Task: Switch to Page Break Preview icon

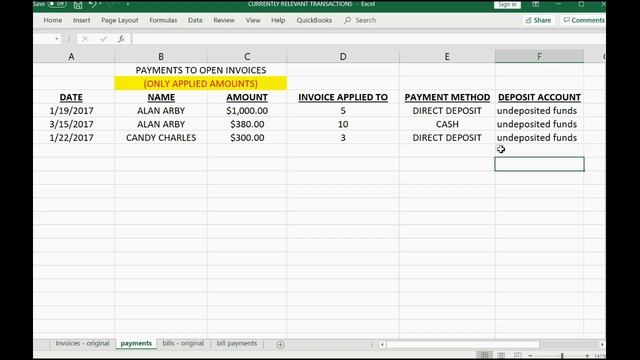Action: tap(517, 356)
